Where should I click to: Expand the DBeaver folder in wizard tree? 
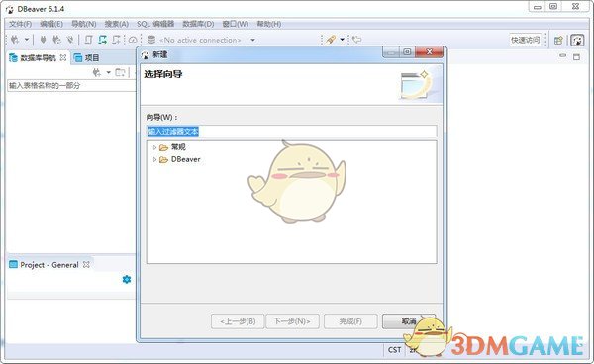click(154, 159)
